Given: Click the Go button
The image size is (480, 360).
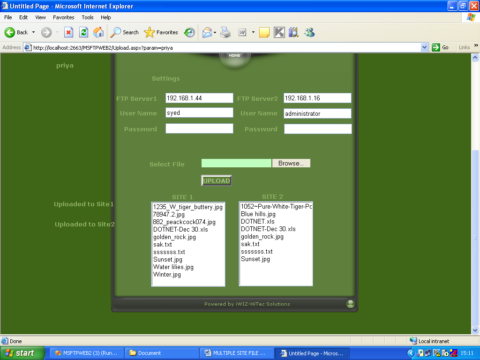Looking at the screenshot, I should click(440, 47).
